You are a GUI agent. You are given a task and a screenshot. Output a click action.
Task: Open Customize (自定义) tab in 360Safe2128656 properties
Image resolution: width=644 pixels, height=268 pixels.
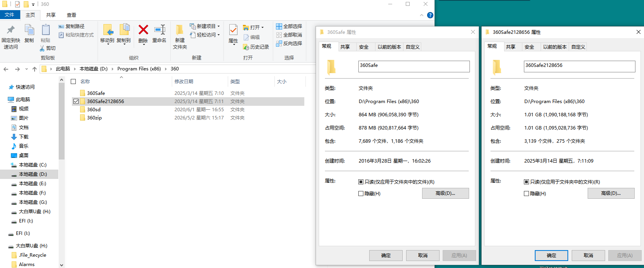coord(578,47)
